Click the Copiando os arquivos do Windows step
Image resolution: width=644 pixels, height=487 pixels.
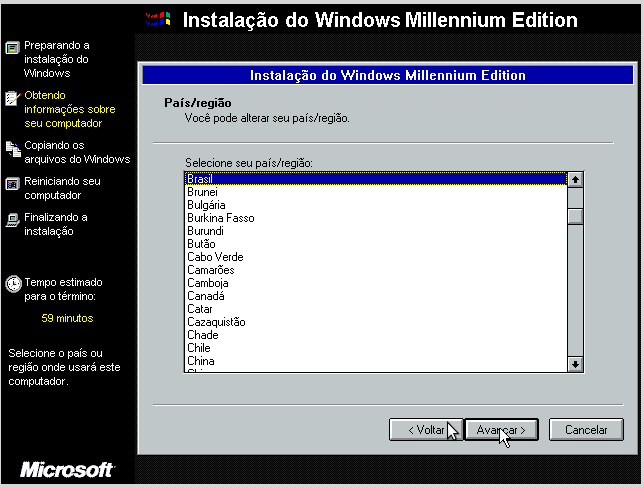pos(77,152)
